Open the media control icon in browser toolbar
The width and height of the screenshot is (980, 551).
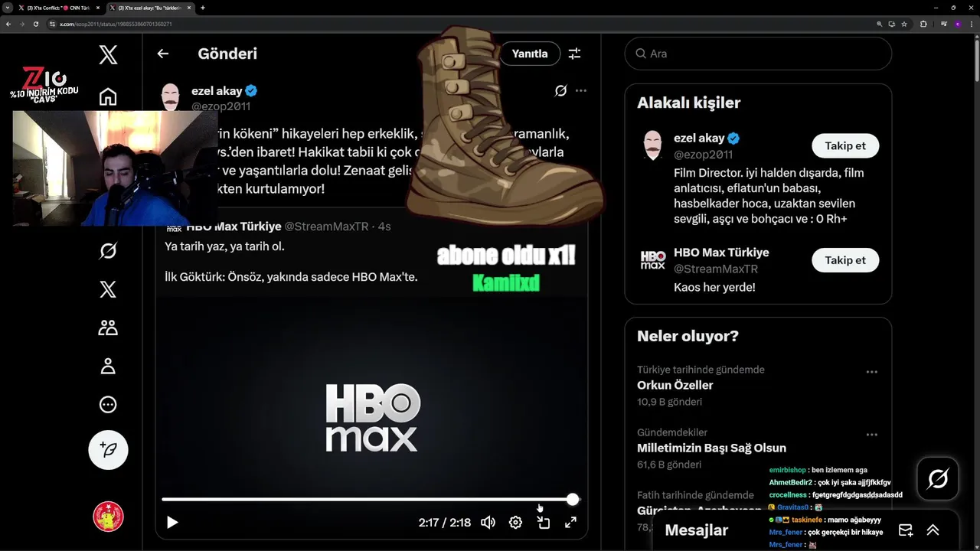[x=943, y=24]
